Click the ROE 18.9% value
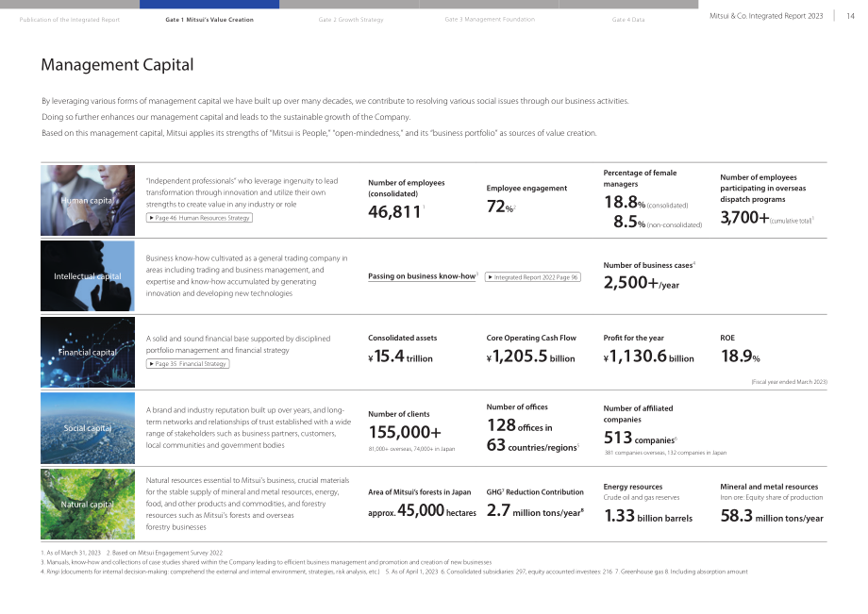868x614 pixels. coord(740,357)
